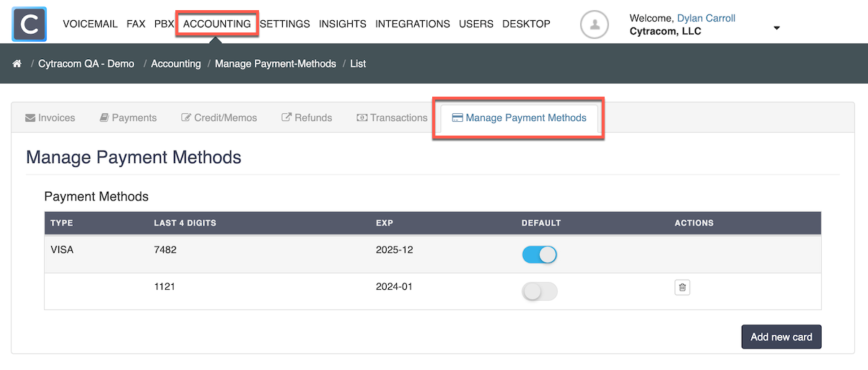Toggle default off for VISA 7482
This screenshot has width=868, height=370.
coord(539,255)
